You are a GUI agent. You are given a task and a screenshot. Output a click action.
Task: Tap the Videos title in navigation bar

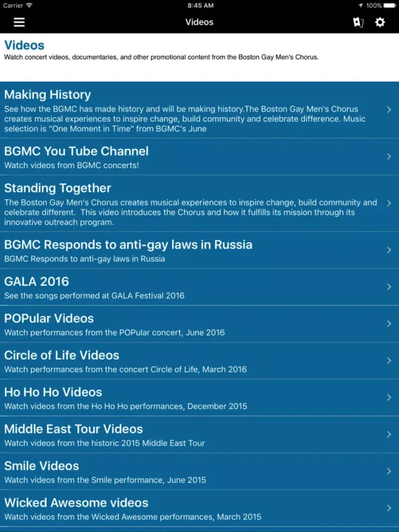click(199, 22)
